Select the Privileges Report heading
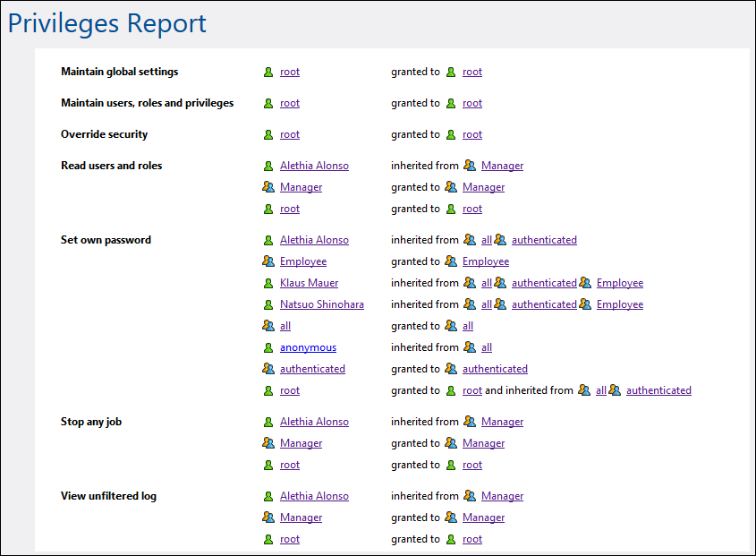 106,22
